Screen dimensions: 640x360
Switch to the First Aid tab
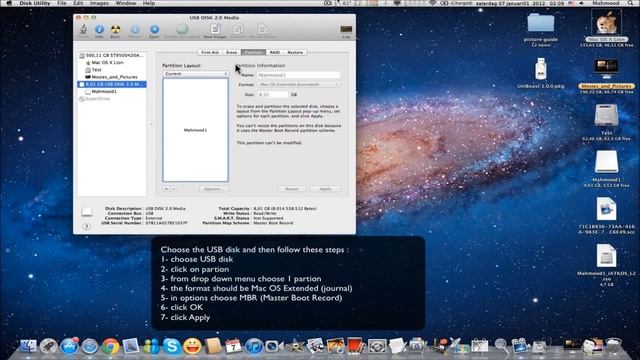coord(210,53)
